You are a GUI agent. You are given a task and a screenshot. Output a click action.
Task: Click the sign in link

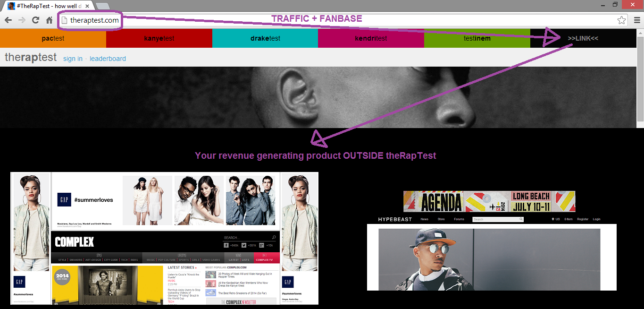point(73,59)
